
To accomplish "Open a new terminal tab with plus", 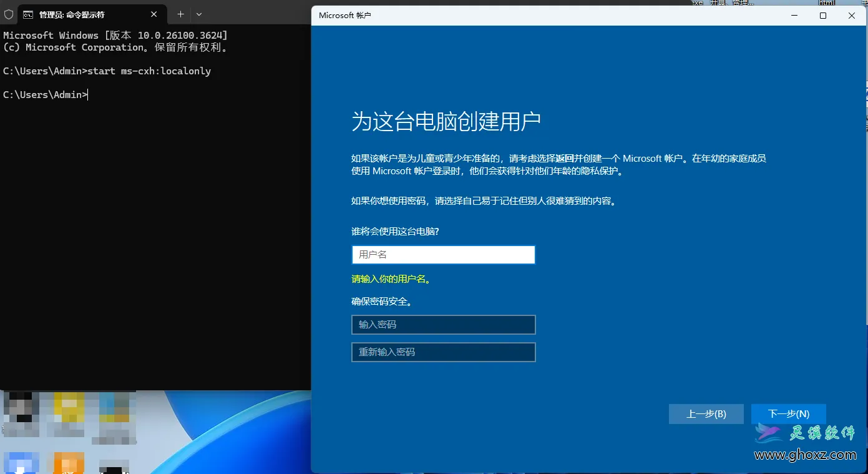I will click(180, 14).
